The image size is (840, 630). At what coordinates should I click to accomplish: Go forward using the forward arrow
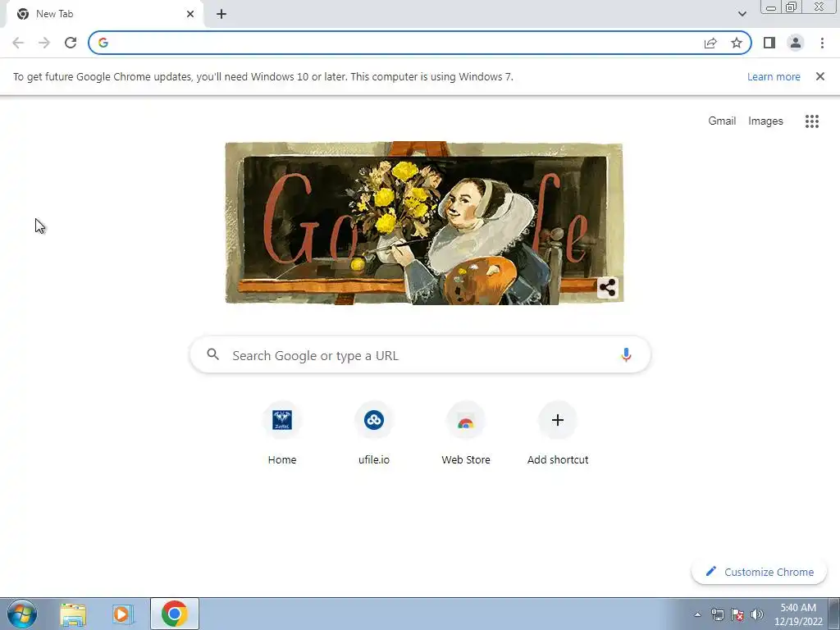(44, 43)
